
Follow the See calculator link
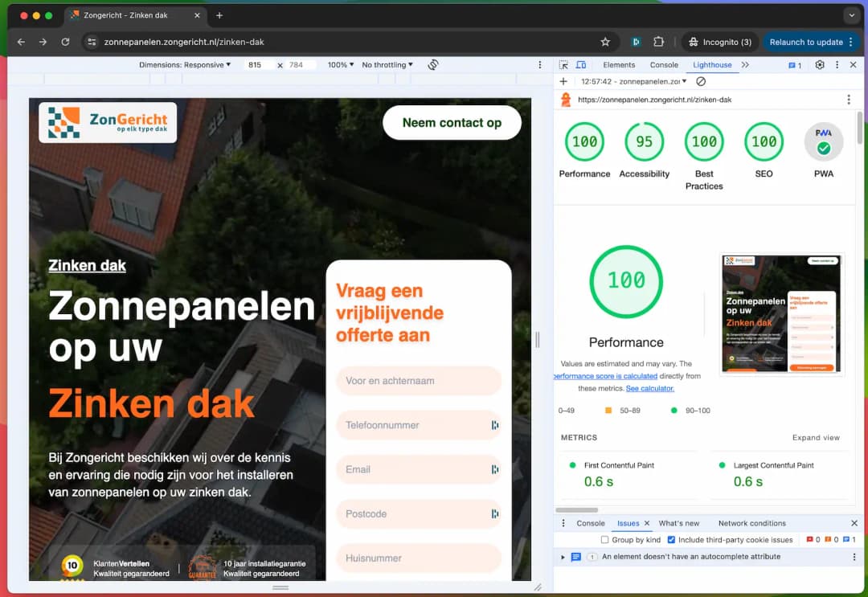(x=649, y=388)
